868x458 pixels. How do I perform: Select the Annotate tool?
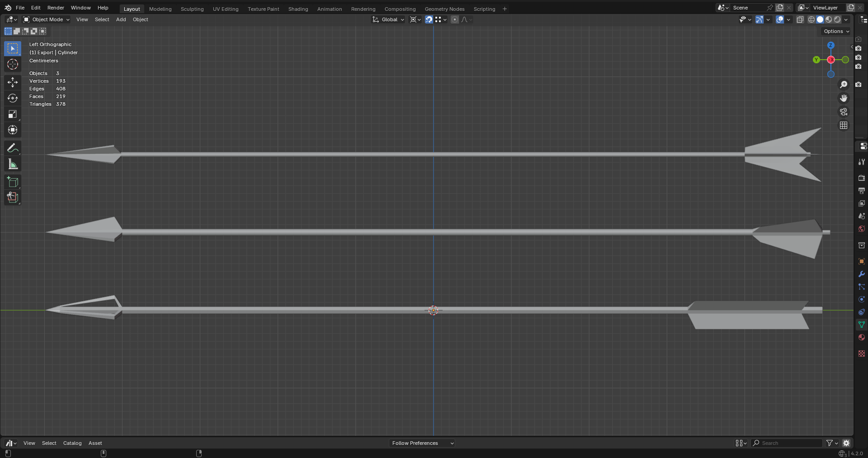12,148
